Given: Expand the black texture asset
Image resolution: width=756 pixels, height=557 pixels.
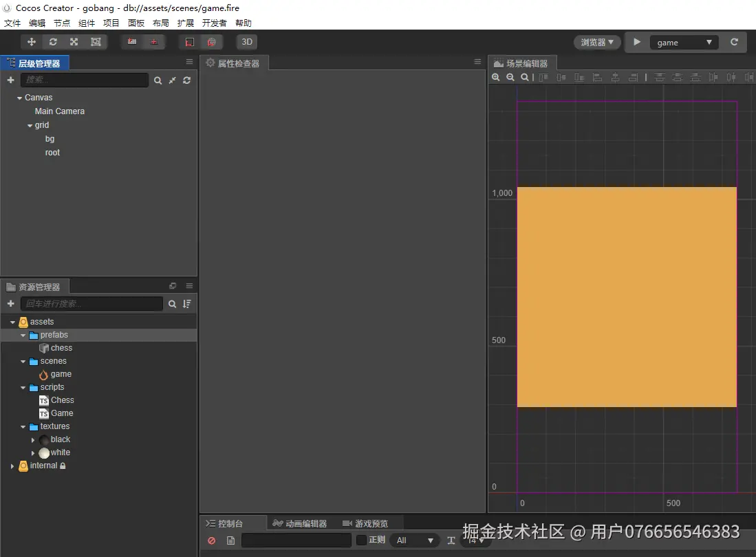Looking at the screenshot, I should point(33,439).
